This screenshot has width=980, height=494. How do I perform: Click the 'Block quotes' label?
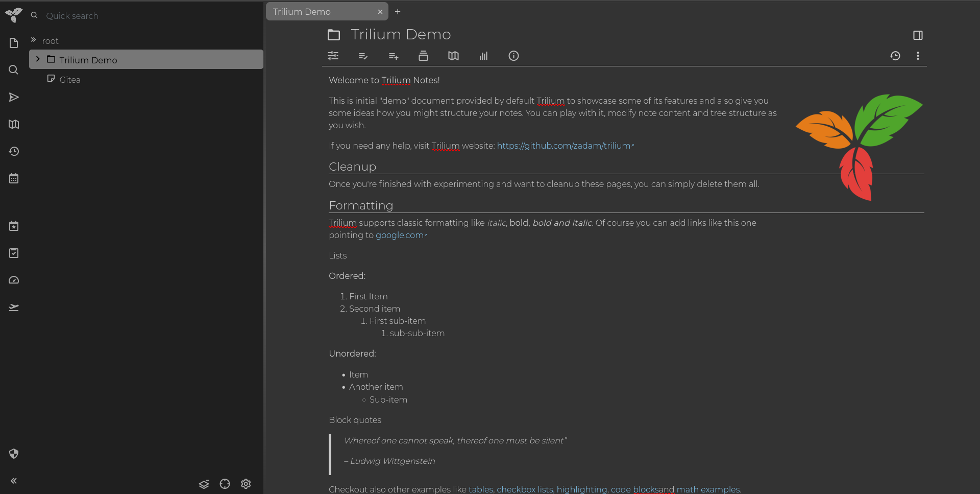click(x=355, y=420)
